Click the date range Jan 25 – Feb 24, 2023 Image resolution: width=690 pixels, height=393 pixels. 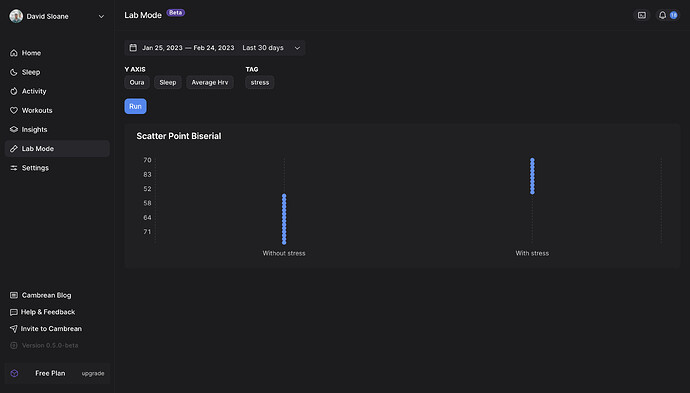pyautogui.click(x=188, y=48)
